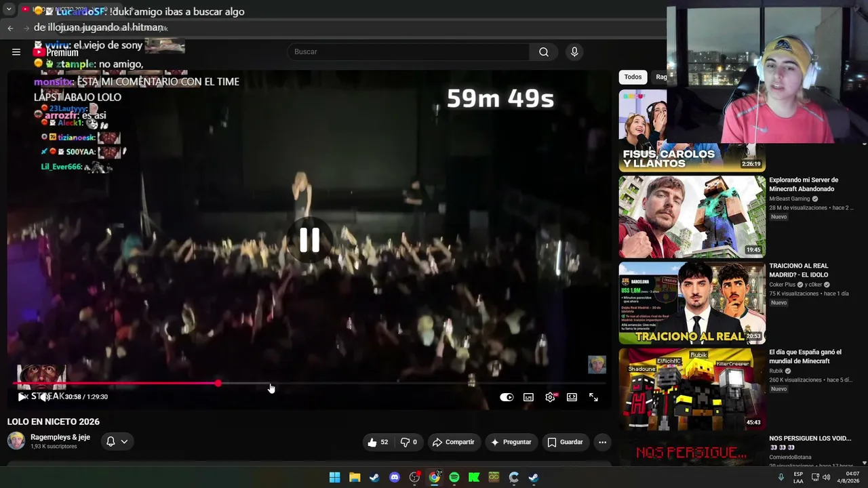Open the Minecraft Abandonado video thumbnail
The height and width of the screenshot is (488, 868).
click(692, 217)
